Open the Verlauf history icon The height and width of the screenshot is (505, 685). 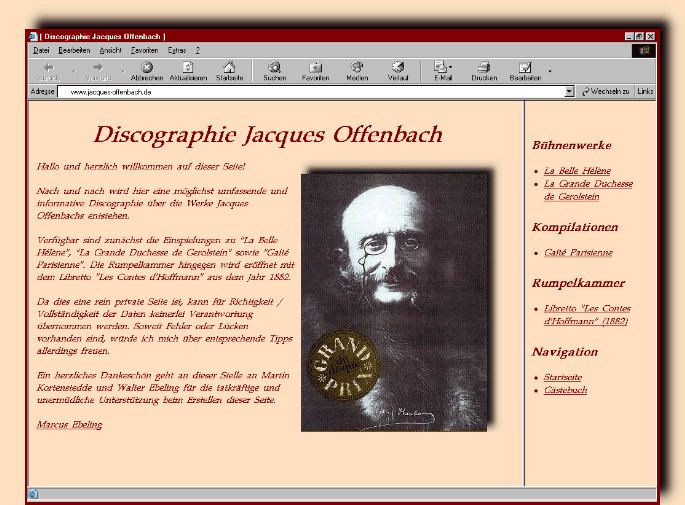pos(398,67)
